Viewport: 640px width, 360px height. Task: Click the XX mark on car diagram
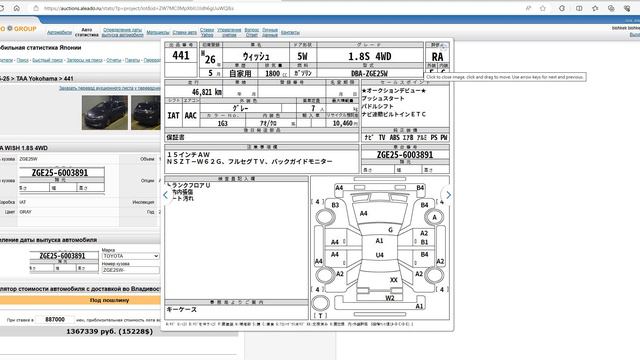coord(393,280)
